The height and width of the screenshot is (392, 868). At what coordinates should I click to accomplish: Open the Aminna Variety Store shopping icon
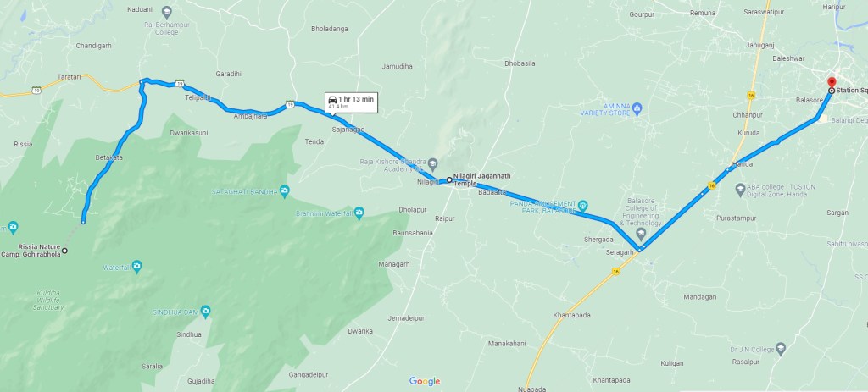637,108
